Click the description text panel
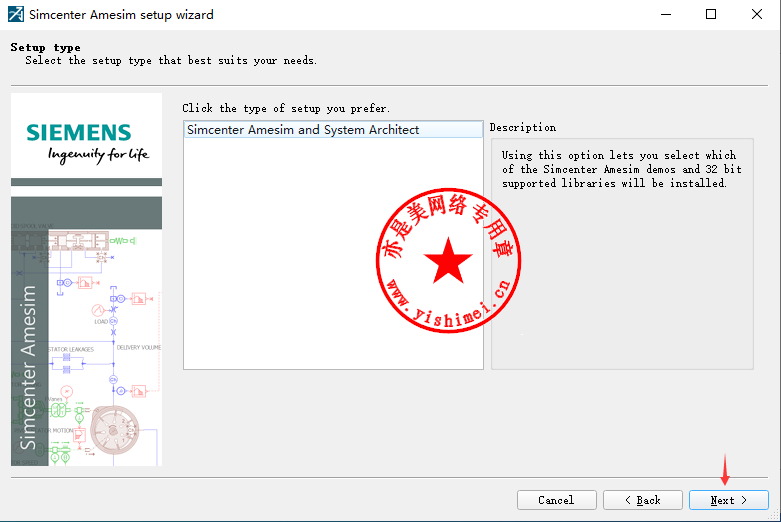781x522 pixels. tap(622, 254)
